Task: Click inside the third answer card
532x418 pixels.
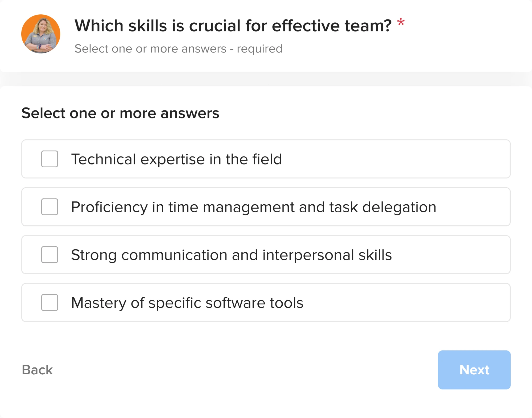Action: coord(266,255)
